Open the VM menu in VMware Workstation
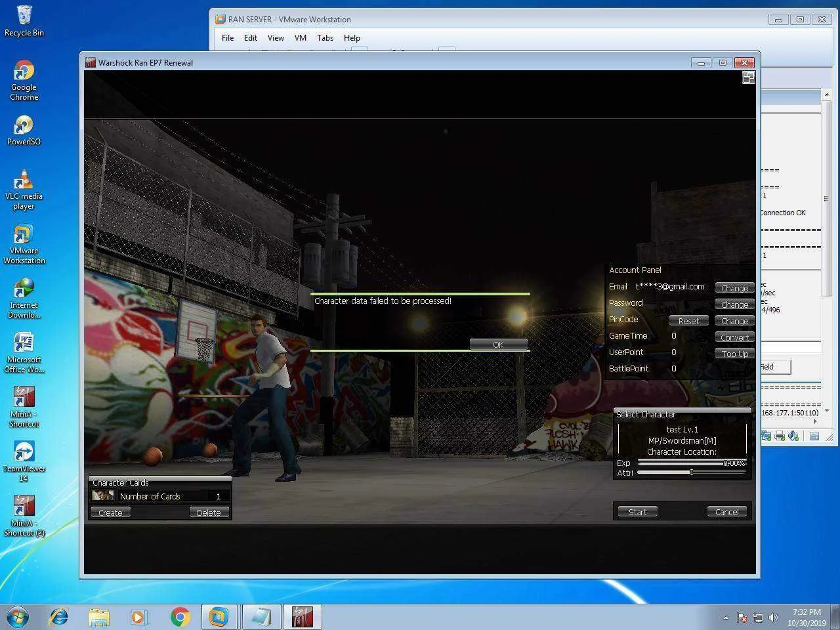840x630 pixels. click(x=301, y=38)
